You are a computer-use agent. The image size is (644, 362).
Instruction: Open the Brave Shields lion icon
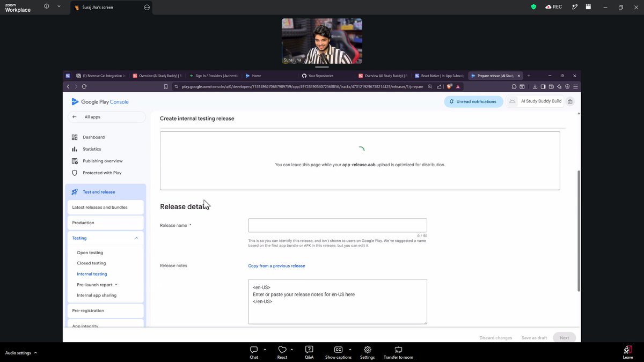[449, 86]
